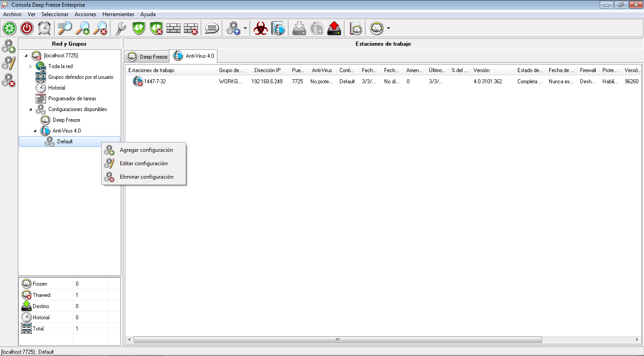
Task: Click the alarm clock Wake-on-LAN icon
Action: point(44,29)
